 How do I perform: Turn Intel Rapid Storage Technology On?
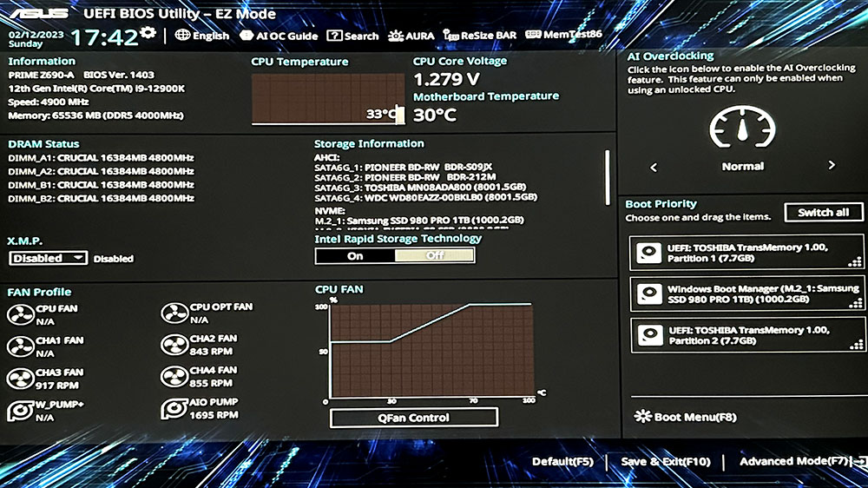tap(355, 255)
